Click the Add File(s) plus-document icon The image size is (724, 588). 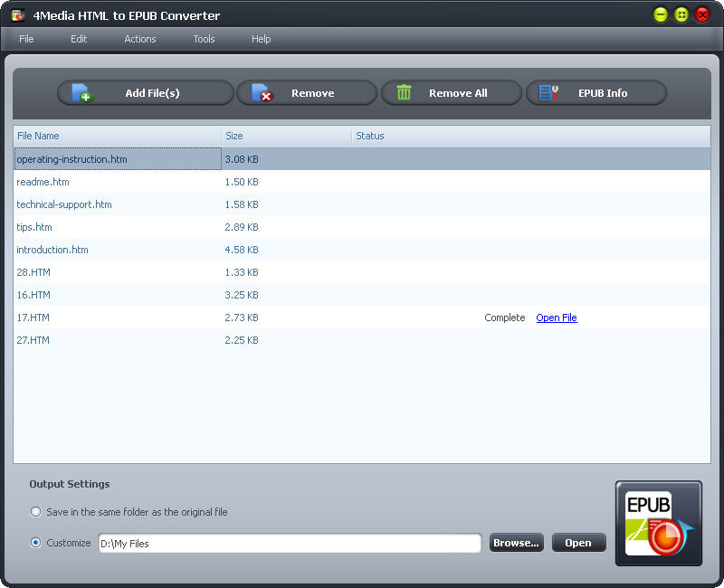83,93
